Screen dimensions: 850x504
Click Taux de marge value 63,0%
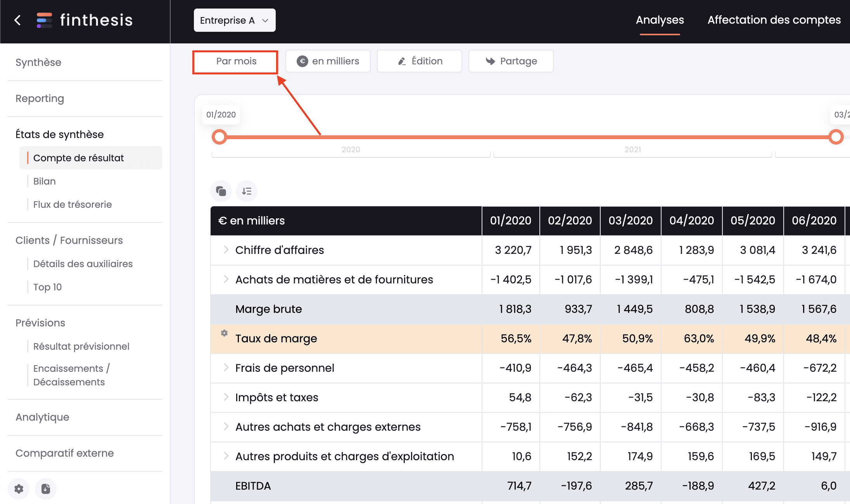(699, 338)
